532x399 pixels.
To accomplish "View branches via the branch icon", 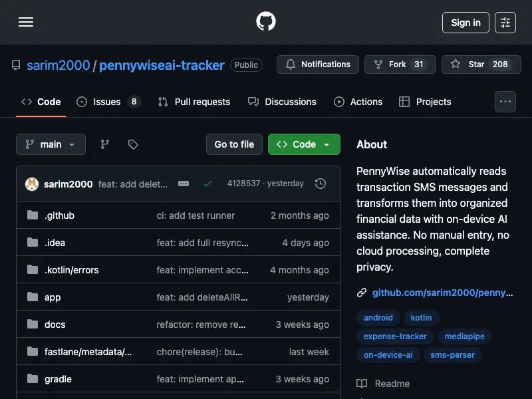I will 105,144.
